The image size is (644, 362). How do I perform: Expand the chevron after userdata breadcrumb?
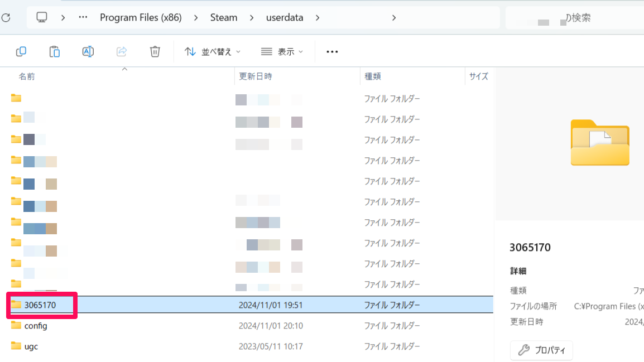point(318,17)
